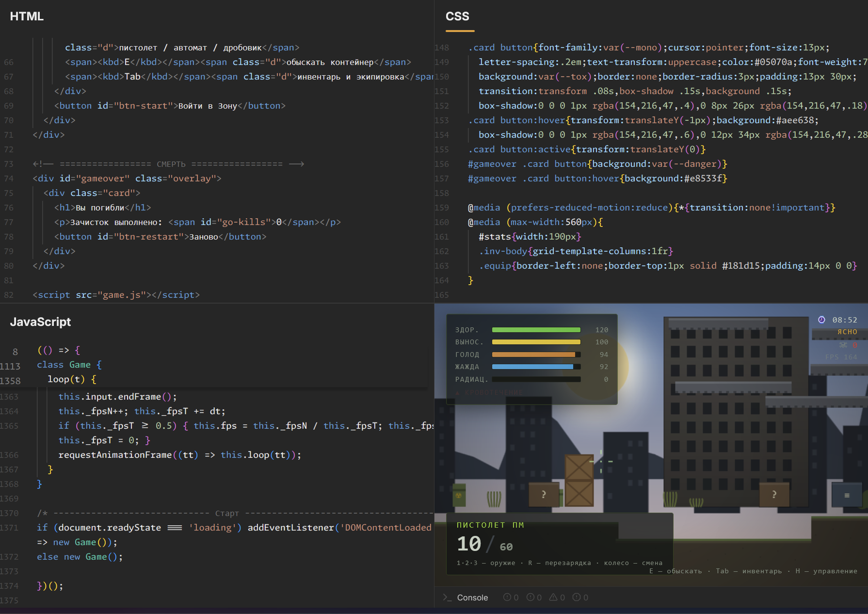Screen dimensions: 868x614
Task: Click the skull kill-counter icon in the game HUD
Action: 844,345
